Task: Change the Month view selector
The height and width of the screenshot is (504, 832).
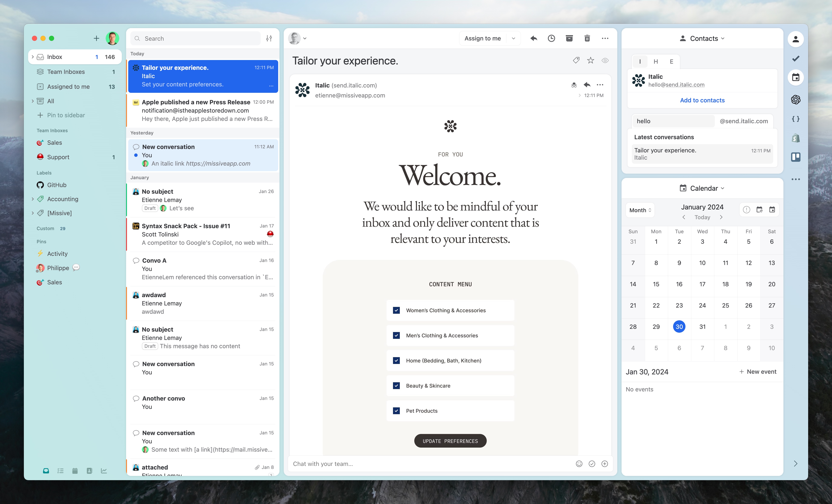Action: (640, 210)
